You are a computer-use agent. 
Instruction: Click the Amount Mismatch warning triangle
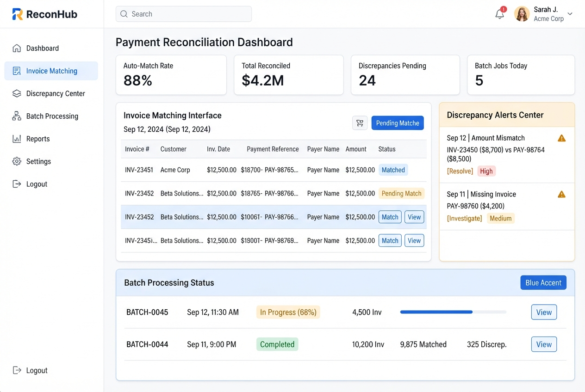[561, 138]
